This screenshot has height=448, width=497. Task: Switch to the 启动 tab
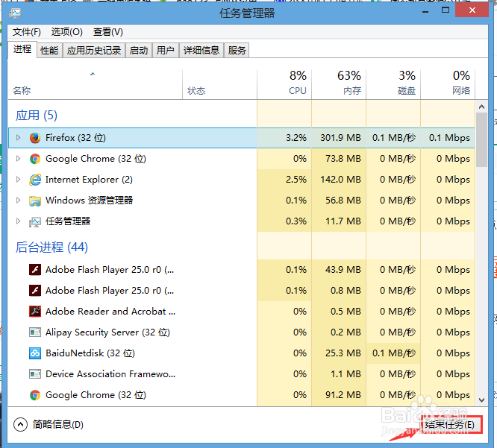click(139, 51)
